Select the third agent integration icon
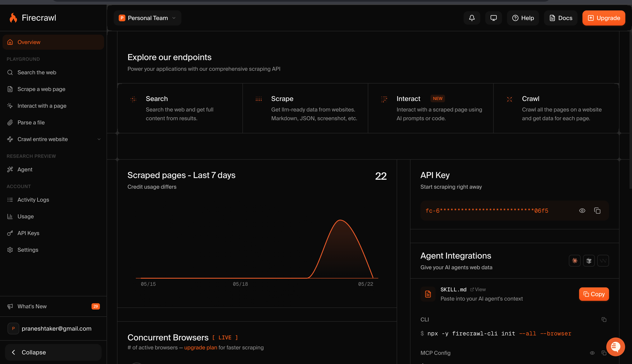 click(603, 261)
